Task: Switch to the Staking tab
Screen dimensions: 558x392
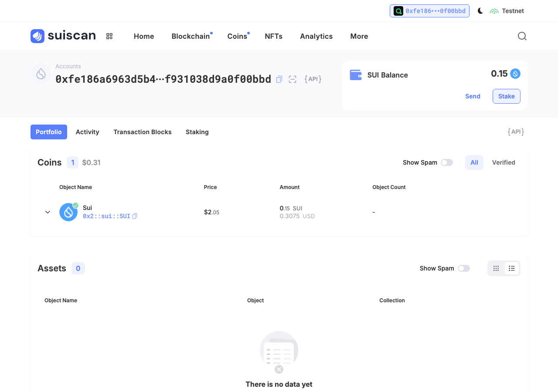Action: point(197,132)
